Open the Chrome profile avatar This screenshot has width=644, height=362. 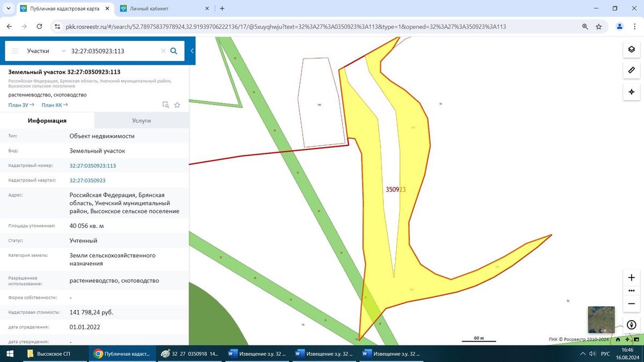620,26
